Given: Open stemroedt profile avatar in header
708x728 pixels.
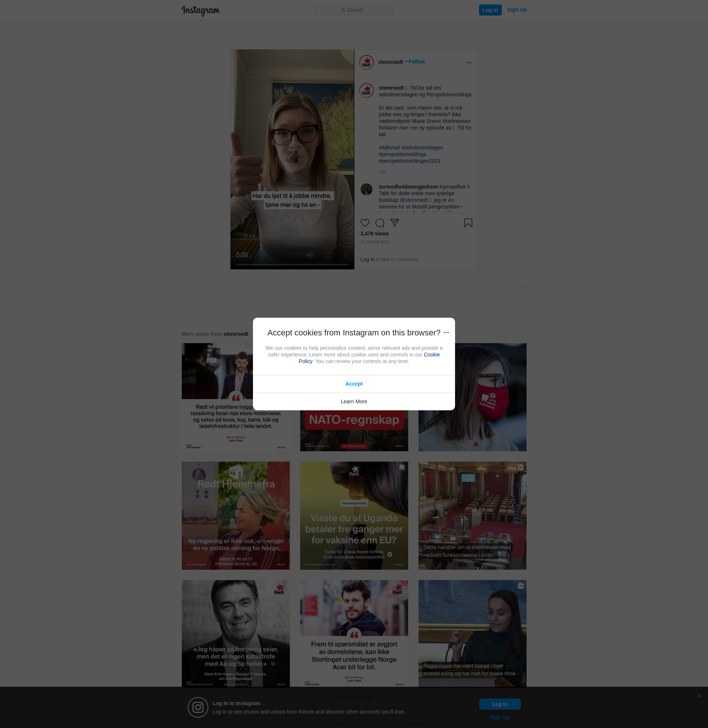Looking at the screenshot, I should (x=366, y=62).
